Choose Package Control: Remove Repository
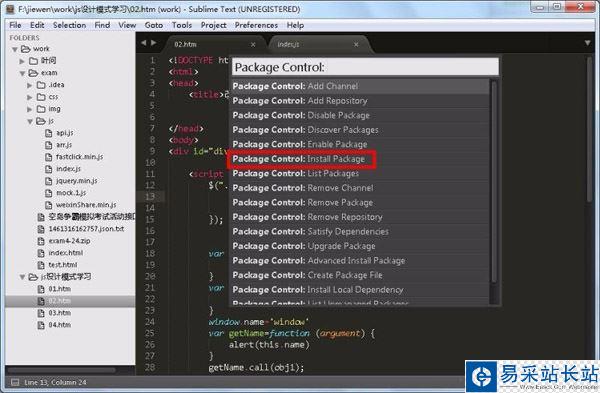This screenshot has width=600, height=393. [360, 217]
